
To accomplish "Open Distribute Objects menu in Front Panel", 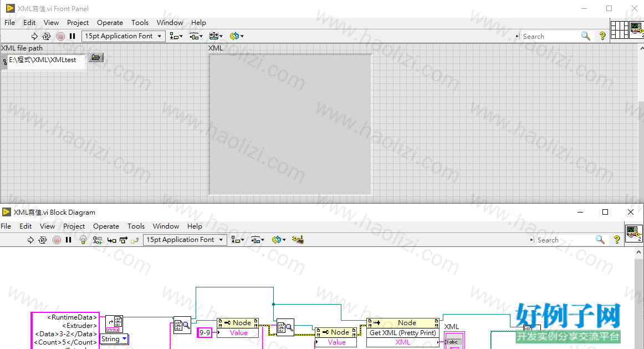I will 196,36.
